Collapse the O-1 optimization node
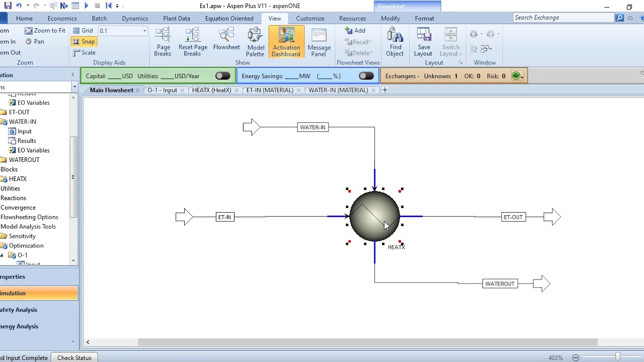 point(2,255)
